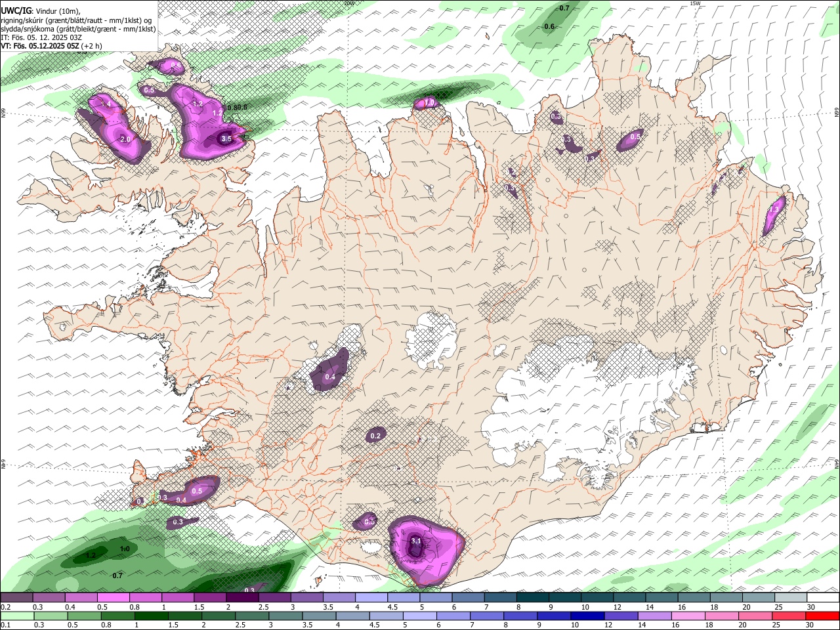Pick the 0.5–0.8 rain legend swatch
The image size is (840, 630).
click(84, 616)
